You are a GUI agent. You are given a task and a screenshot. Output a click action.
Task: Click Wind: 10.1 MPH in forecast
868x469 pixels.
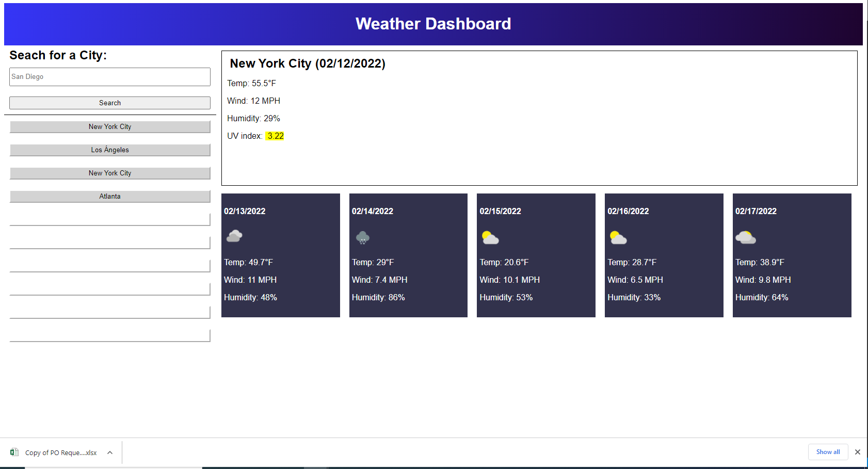(510, 280)
